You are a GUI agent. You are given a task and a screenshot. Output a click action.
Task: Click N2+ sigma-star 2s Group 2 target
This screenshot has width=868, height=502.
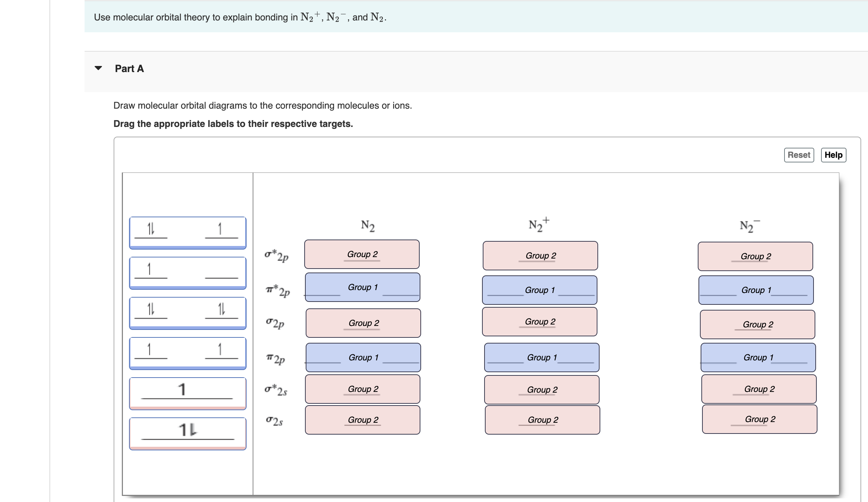pyautogui.click(x=542, y=390)
